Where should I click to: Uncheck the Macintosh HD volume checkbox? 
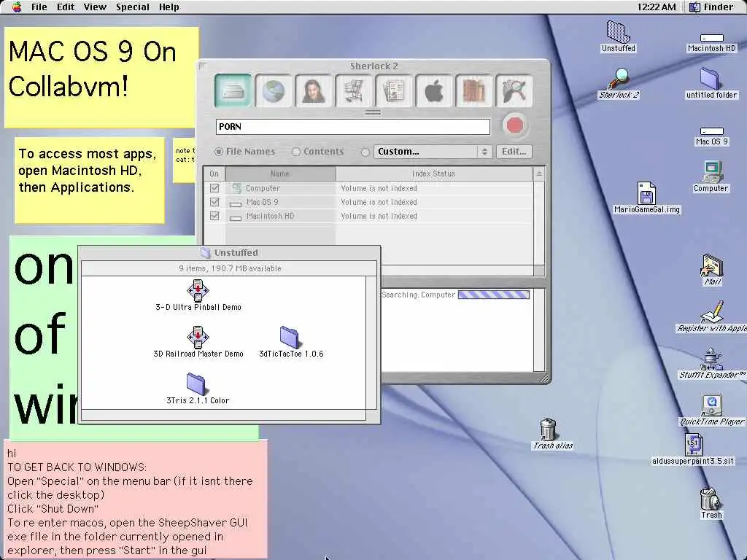point(214,216)
